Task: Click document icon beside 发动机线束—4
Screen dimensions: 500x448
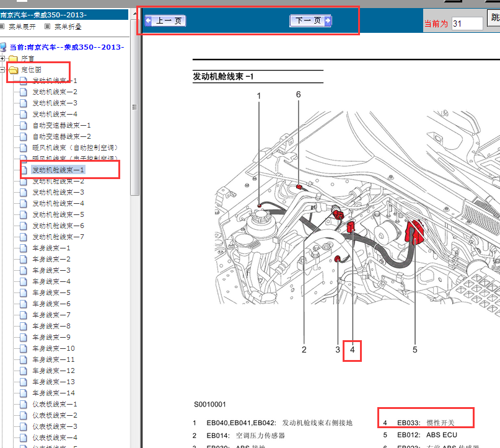Action: click(x=24, y=114)
